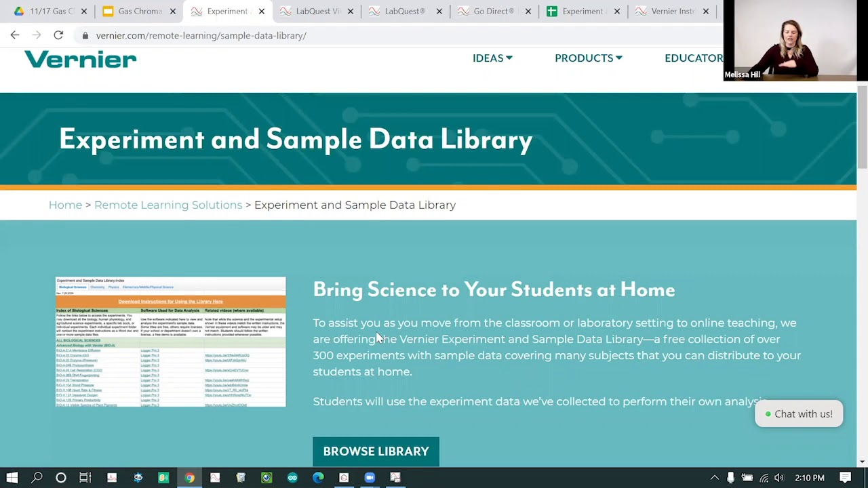Image resolution: width=868 pixels, height=488 pixels.
Task: Open the Windows Start menu
Action: pyautogui.click(x=12, y=478)
